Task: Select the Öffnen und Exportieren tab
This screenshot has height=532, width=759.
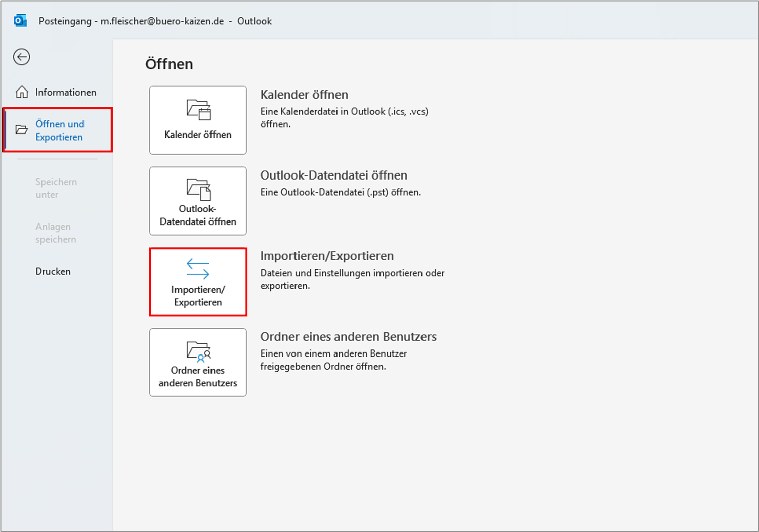Action: pyautogui.click(x=60, y=130)
